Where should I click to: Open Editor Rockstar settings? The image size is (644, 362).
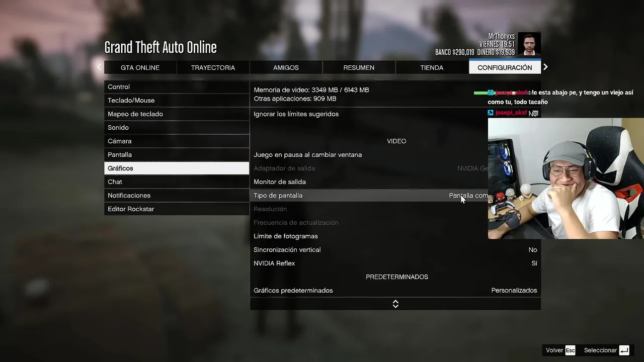click(x=177, y=209)
